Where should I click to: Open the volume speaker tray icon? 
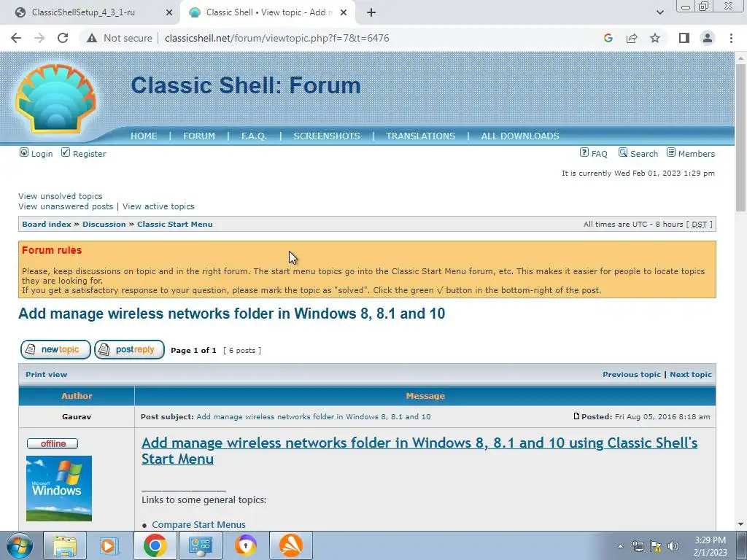(x=673, y=546)
